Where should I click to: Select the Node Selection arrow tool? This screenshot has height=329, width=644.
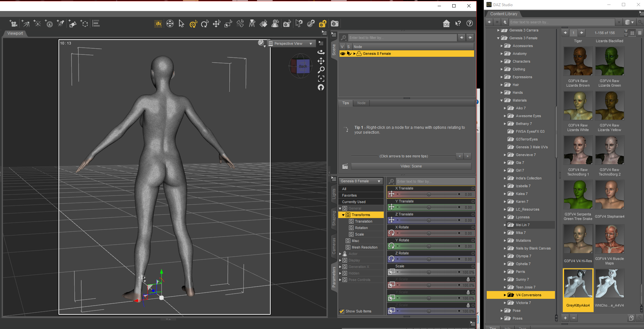181,23
